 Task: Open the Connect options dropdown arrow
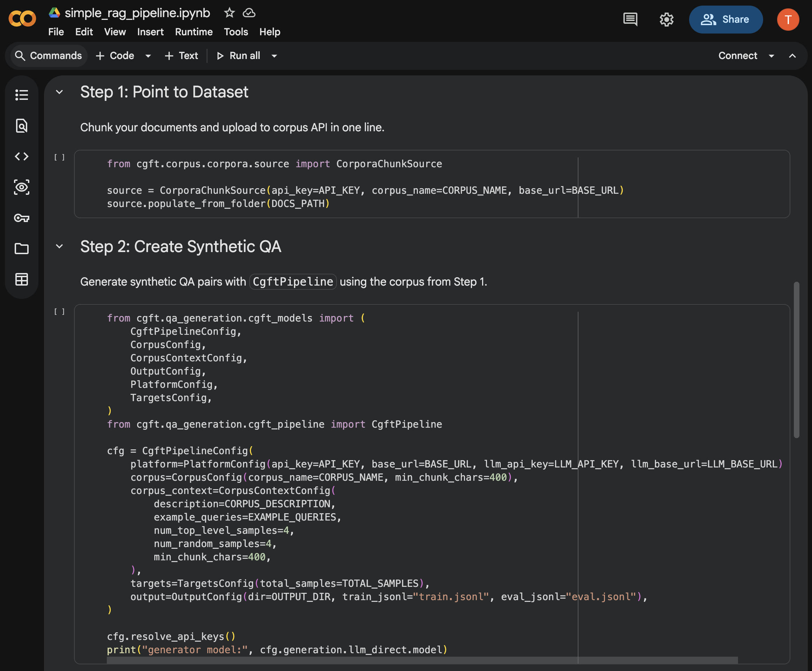pos(772,56)
